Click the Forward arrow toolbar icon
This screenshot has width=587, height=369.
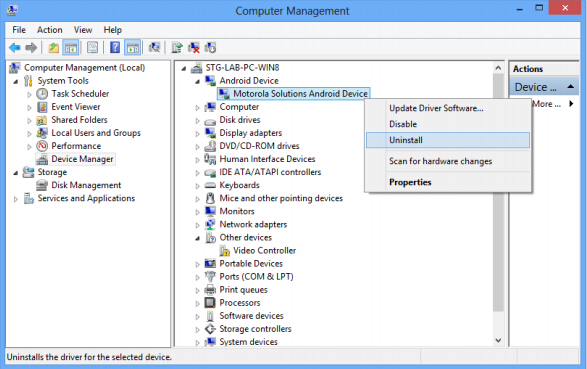click(x=31, y=48)
